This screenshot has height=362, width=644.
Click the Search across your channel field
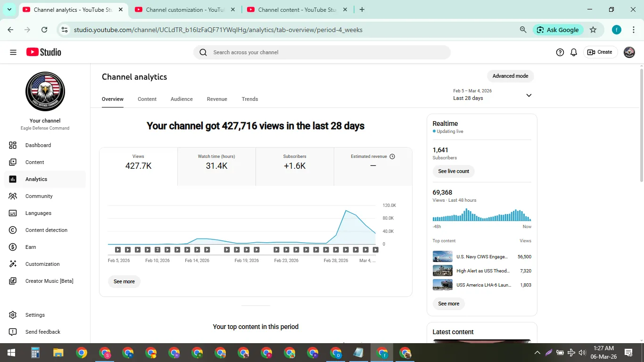click(322, 52)
